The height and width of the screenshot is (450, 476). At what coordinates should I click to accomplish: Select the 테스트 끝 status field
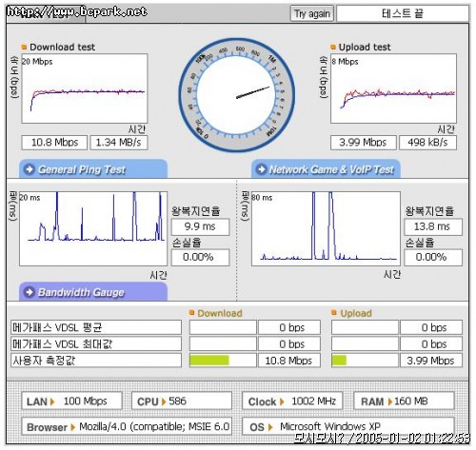click(403, 13)
